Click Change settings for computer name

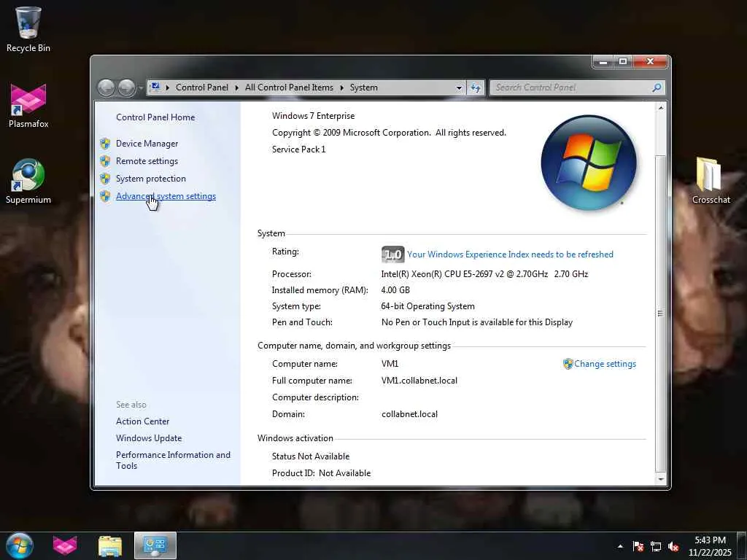605,364
